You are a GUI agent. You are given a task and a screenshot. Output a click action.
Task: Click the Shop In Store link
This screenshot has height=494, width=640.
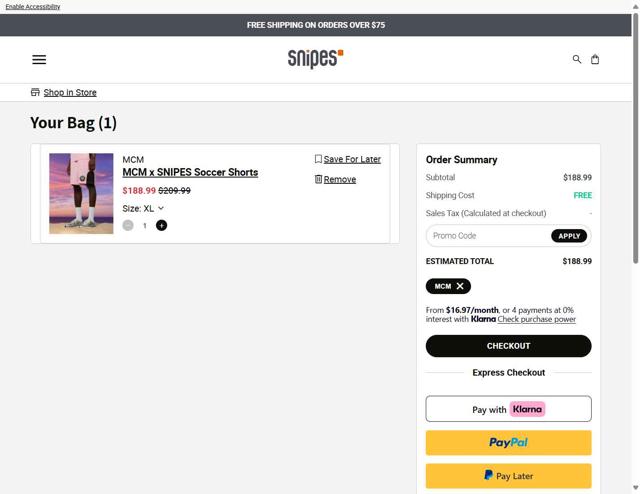(70, 92)
